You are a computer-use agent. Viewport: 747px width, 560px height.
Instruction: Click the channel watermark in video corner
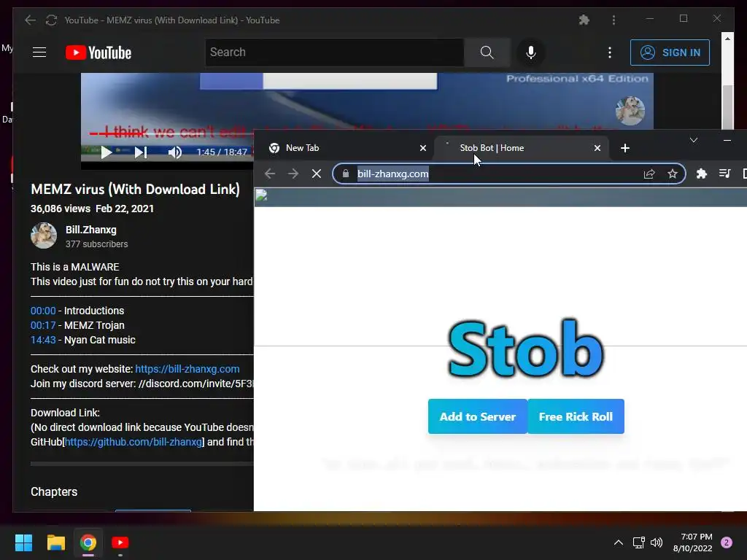click(x=630, y=111)
